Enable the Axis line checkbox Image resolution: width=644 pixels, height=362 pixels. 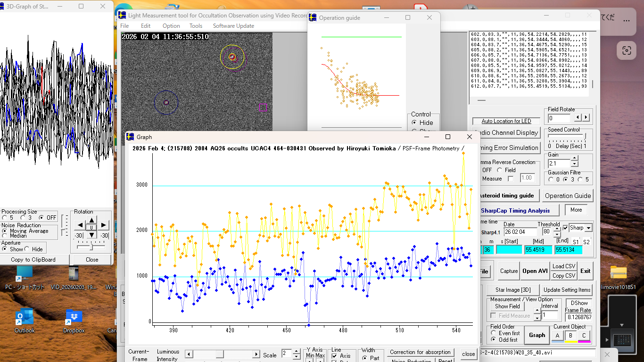pyautogui.click(x=334, y=356)
